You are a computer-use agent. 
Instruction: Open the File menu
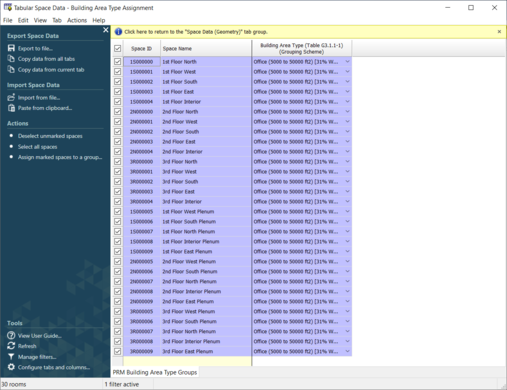pyautogui.click(x=8, y=20)
